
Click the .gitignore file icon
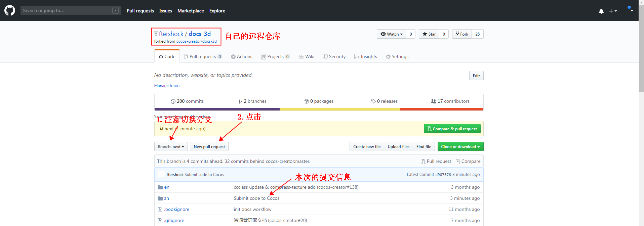tap(160, 221)
